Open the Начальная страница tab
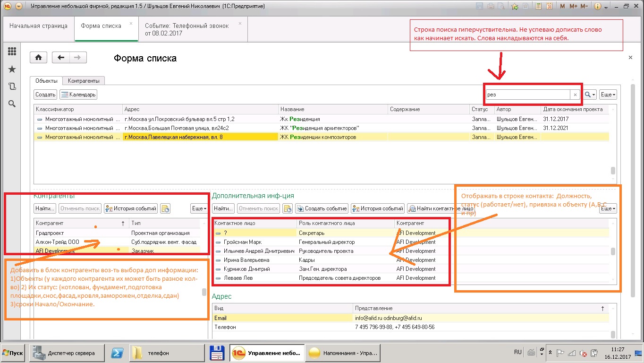 pos(38,26)
